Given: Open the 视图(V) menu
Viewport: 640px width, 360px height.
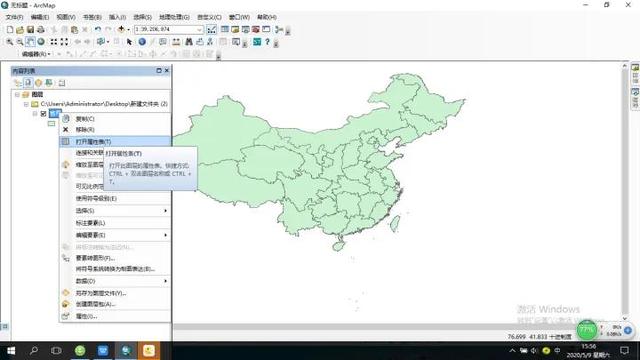Looking at the screenshot, I should (x=66, y=17).
